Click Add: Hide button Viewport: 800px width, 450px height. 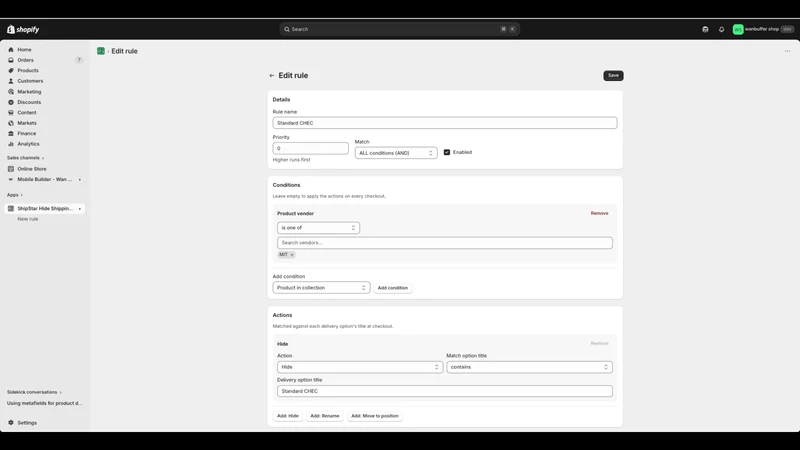[288, 416]
